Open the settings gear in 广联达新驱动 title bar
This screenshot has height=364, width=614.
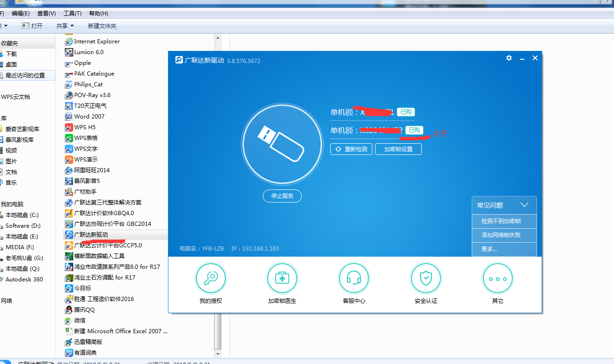tap(509, 58)
